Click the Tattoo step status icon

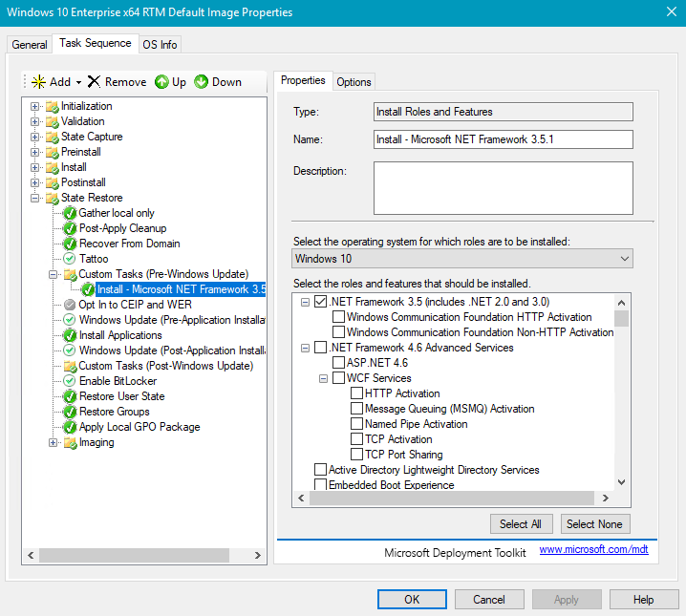click(70, 259)
